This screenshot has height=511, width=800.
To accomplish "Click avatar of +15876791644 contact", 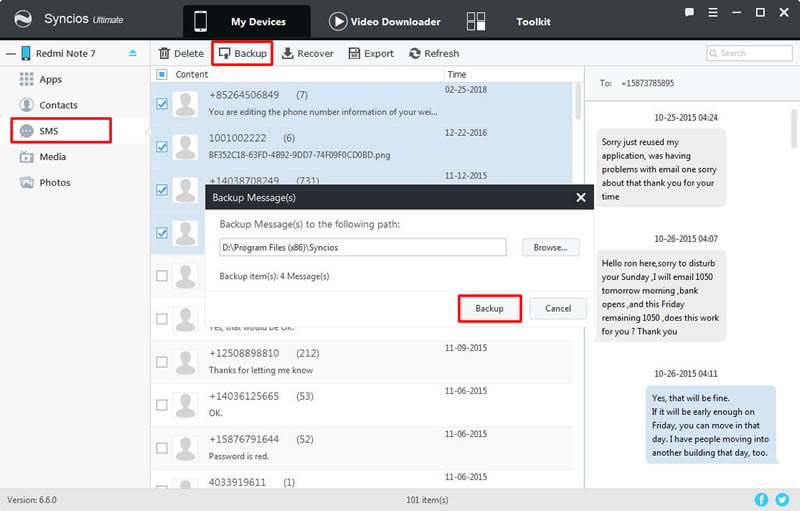I will pos(185,448).
